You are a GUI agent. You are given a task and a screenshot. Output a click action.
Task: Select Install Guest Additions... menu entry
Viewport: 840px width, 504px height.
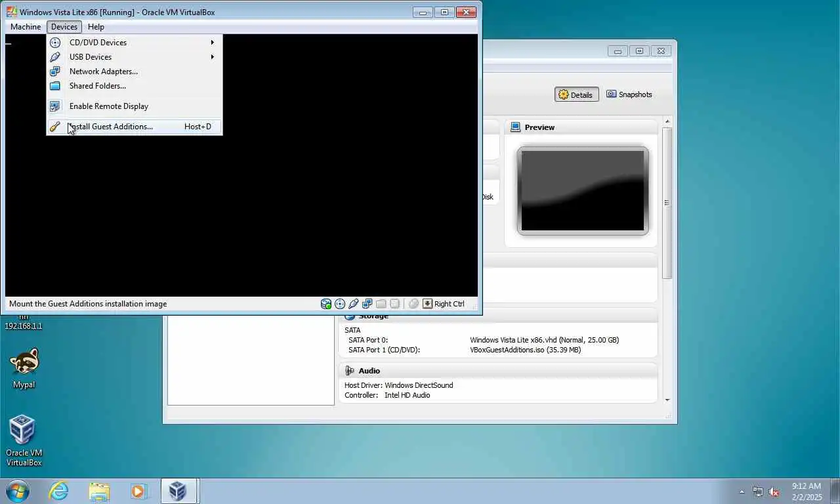(x=134, y=127)
